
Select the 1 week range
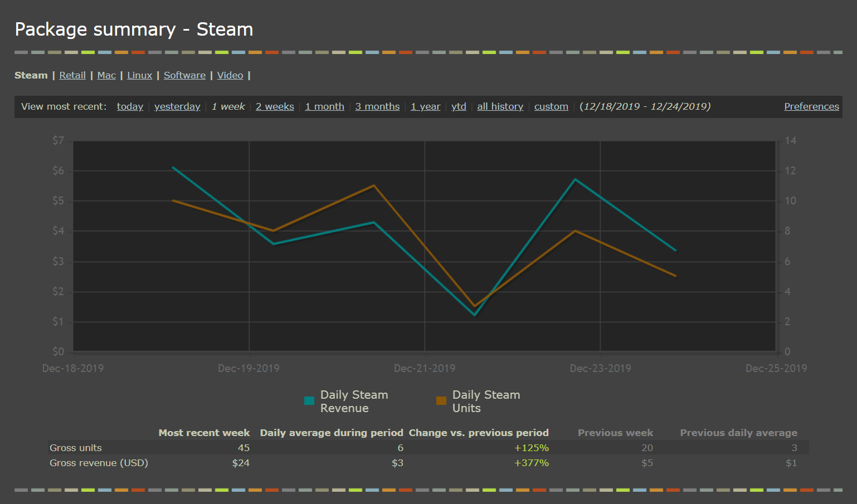(x=228, y=106)
